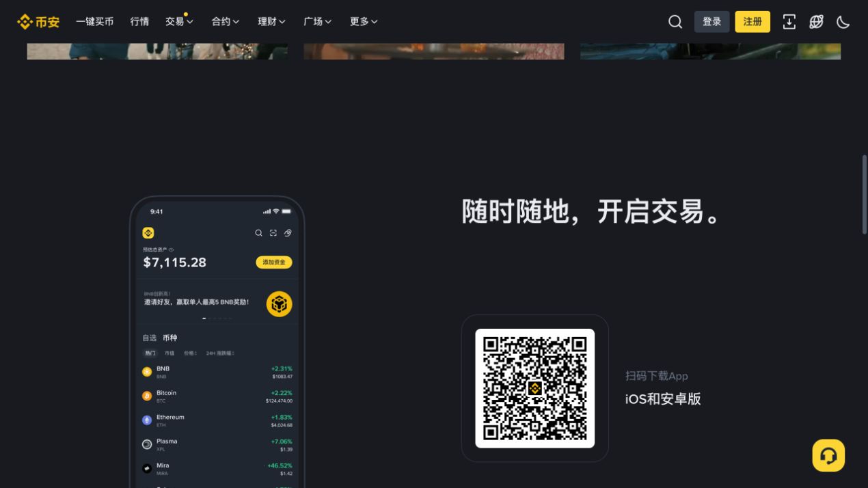
Task: Open the search magnifier icon
Action: [675, 22]
